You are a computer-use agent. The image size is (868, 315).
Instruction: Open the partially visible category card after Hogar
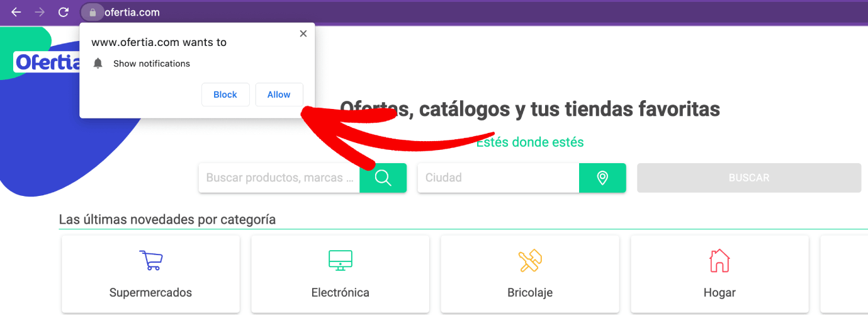(844, 274)
